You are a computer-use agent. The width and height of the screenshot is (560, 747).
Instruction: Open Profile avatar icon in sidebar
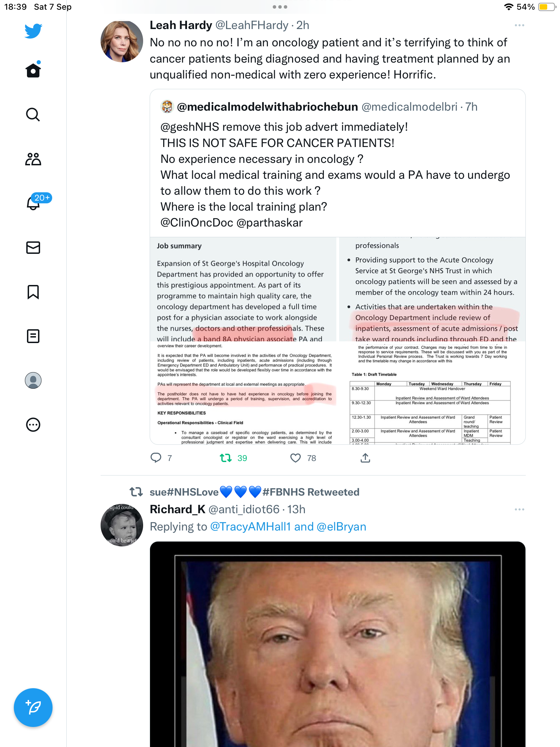(x=33, y=380)
